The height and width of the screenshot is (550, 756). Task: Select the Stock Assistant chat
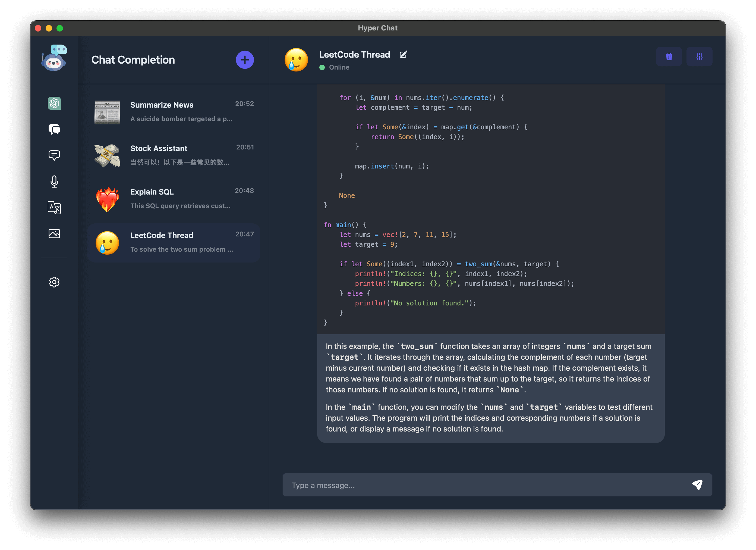pos(182,155)
